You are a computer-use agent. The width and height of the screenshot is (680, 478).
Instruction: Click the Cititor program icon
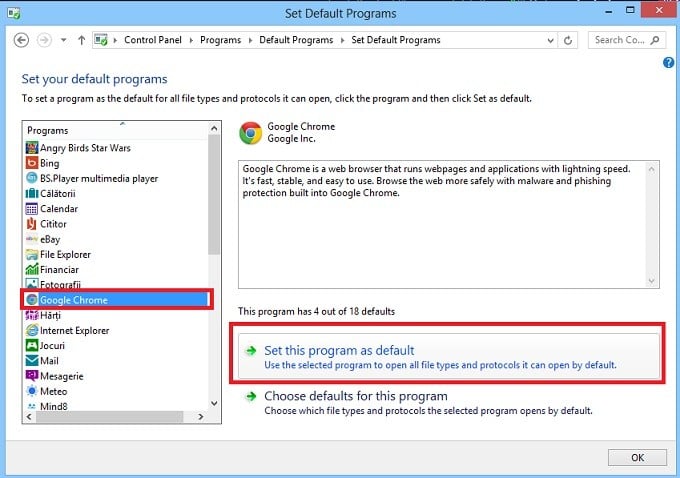(32, 224)
